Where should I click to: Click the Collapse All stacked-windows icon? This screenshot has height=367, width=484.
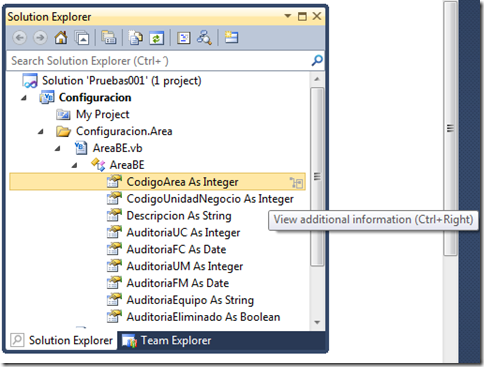[82, 38]
